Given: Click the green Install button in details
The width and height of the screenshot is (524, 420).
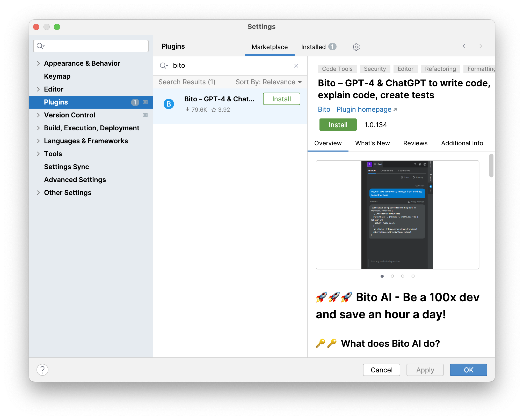Looking at the screenshot, I should tap(338, 125).
